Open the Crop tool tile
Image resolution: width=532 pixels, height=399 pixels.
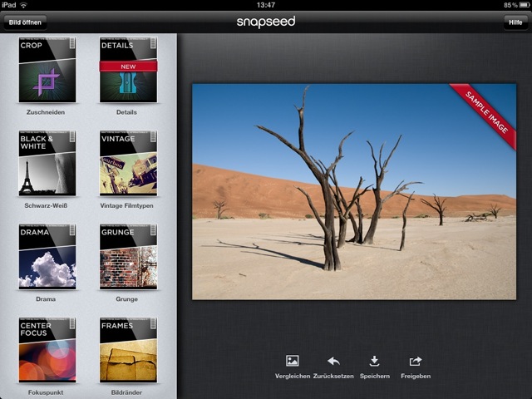(47, 69)
